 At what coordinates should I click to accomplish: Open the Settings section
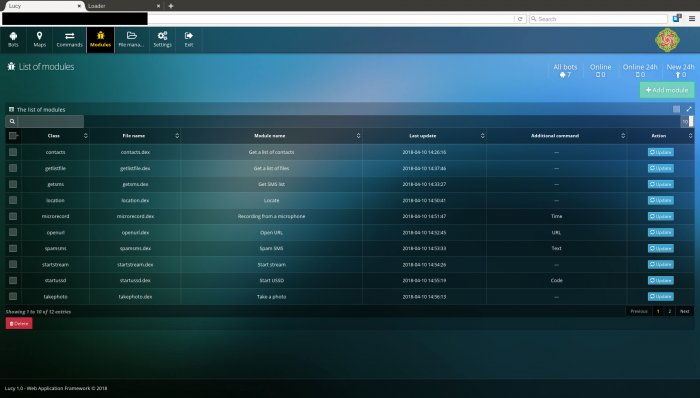162,40
